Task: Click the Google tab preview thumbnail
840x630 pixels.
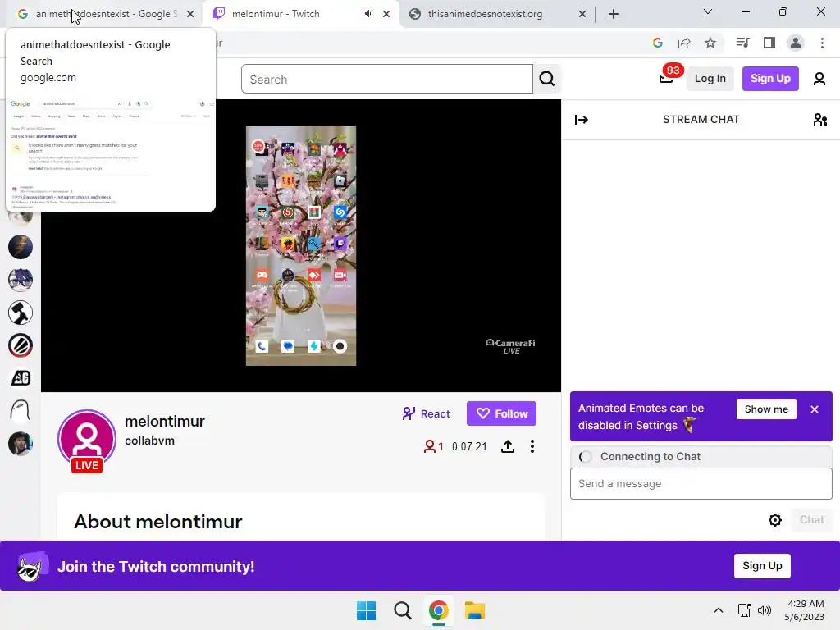Action: coord(111,153)
